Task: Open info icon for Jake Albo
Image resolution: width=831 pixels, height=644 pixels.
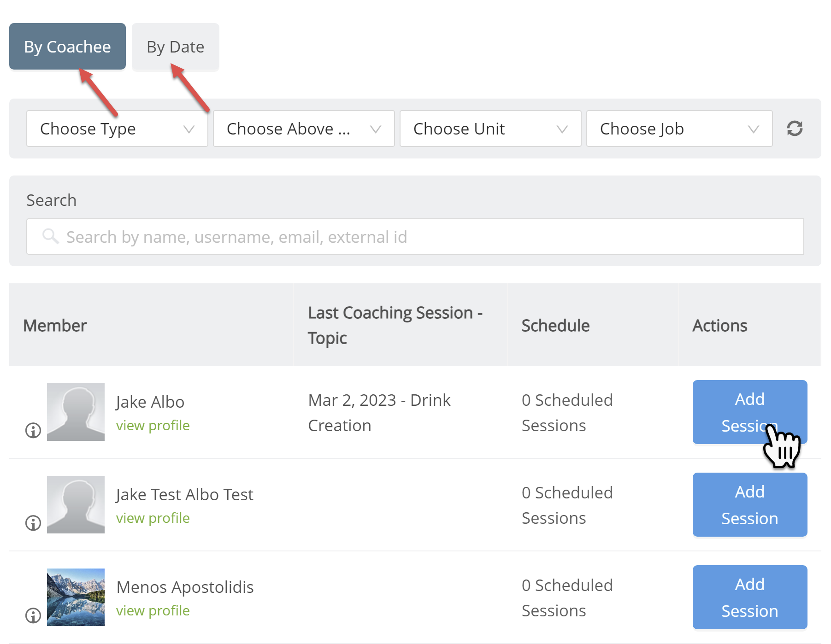Action: tap(33, 430)
